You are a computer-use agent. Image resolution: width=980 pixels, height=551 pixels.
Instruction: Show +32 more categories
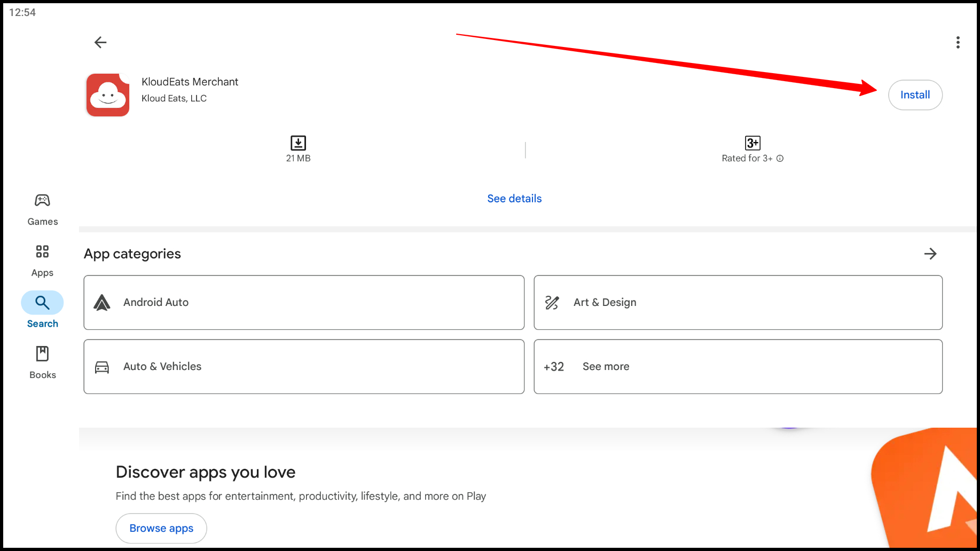(738, 366)
